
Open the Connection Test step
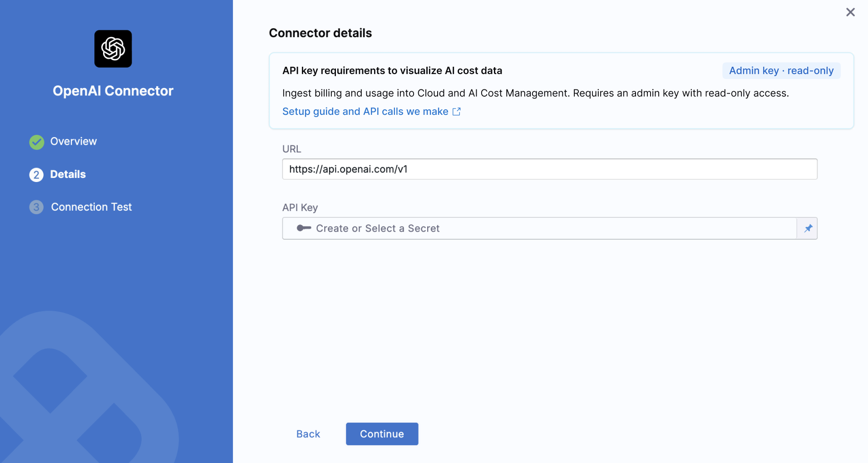91,207
